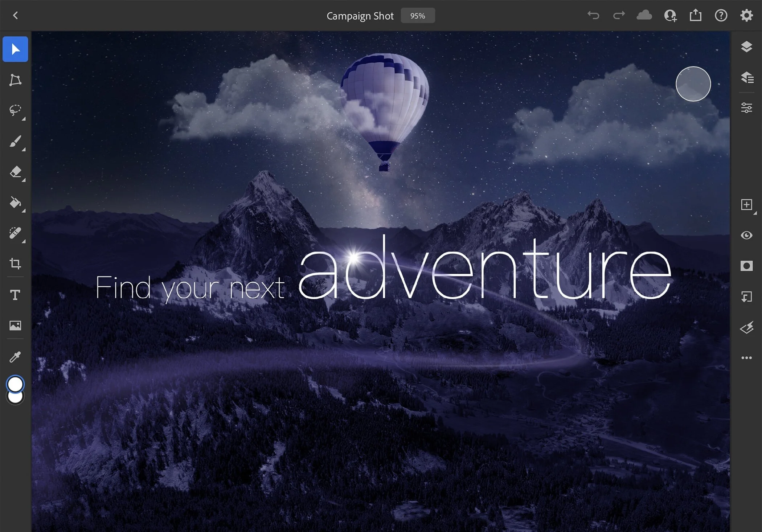
Task: Select the Eraser tool
Action: (15, 172)
